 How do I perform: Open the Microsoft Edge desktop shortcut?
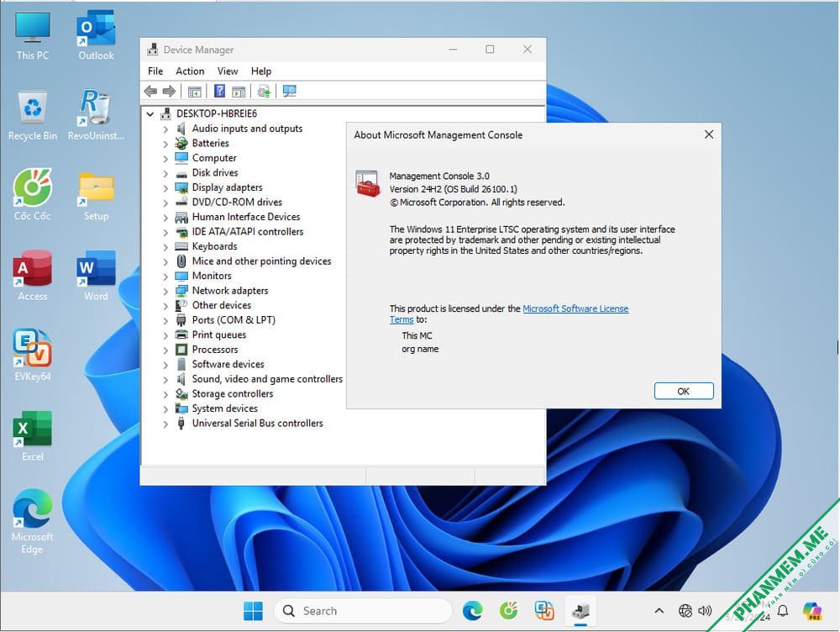(x=32, y=522)
